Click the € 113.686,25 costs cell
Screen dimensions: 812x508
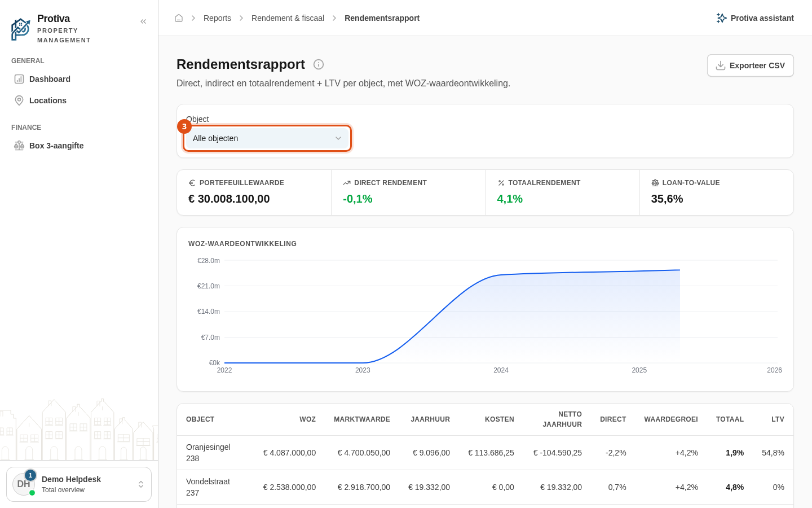point(491,453)
